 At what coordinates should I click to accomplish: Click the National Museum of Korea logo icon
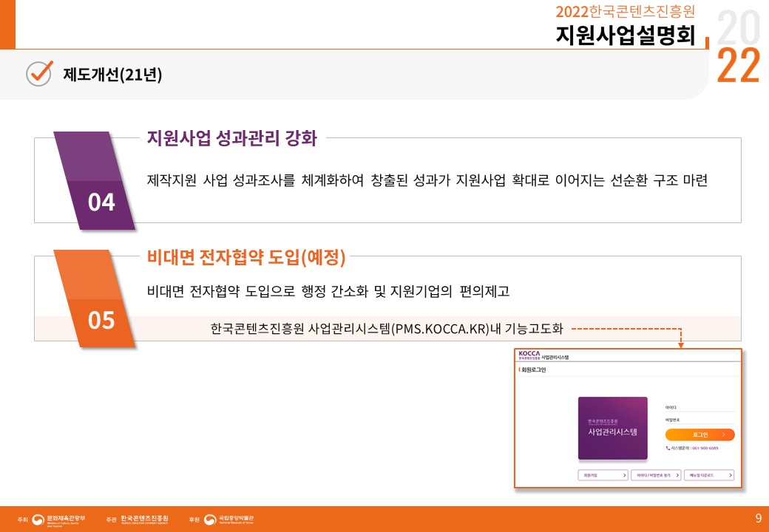click(x=210, y=519)
